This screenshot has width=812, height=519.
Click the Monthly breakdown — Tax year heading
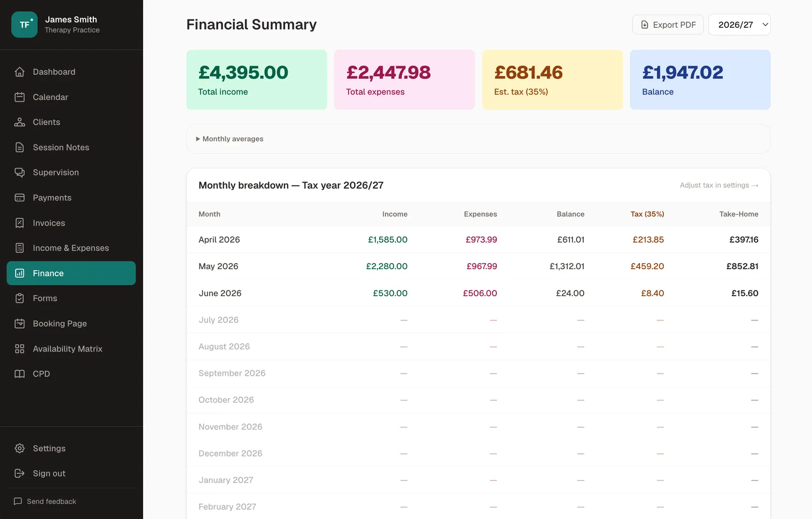pos(291,185)
